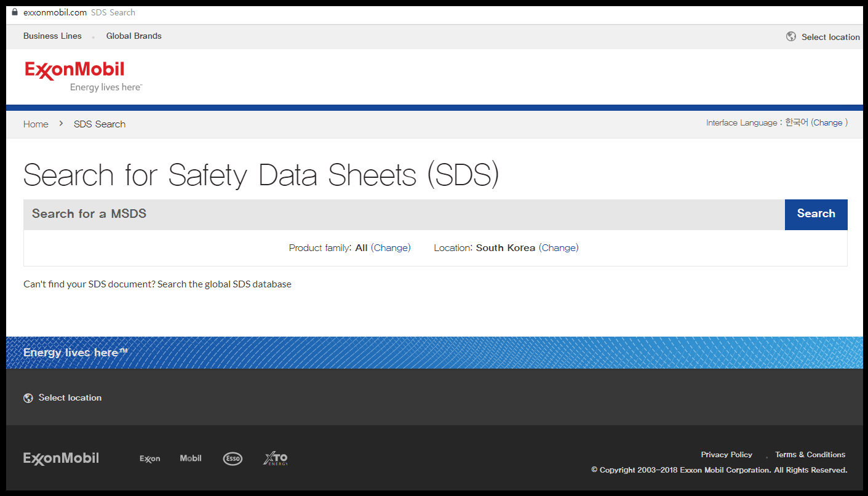Open the XTO Energy logo in footer
This screenshot has height=496, width=868.
pos(275,458)
